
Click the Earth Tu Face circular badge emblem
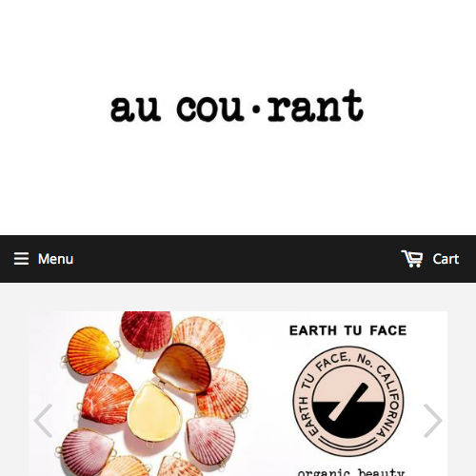click(x=348, y=401)
